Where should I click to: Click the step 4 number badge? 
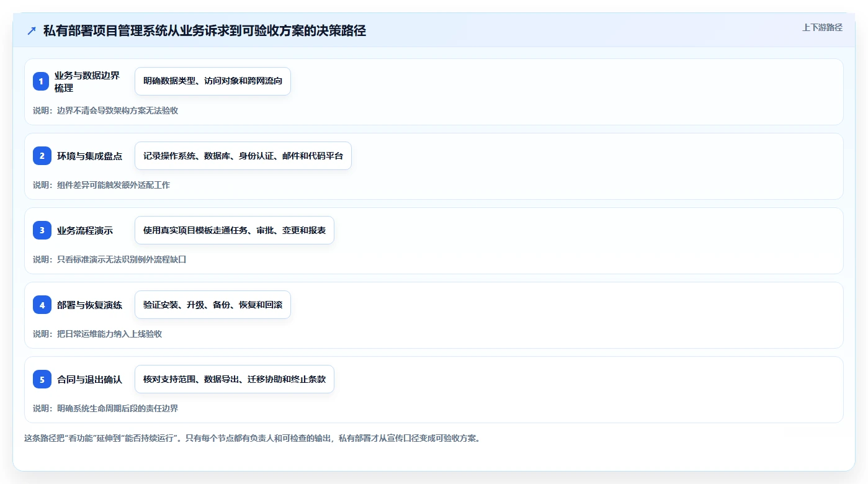(42, 305)
